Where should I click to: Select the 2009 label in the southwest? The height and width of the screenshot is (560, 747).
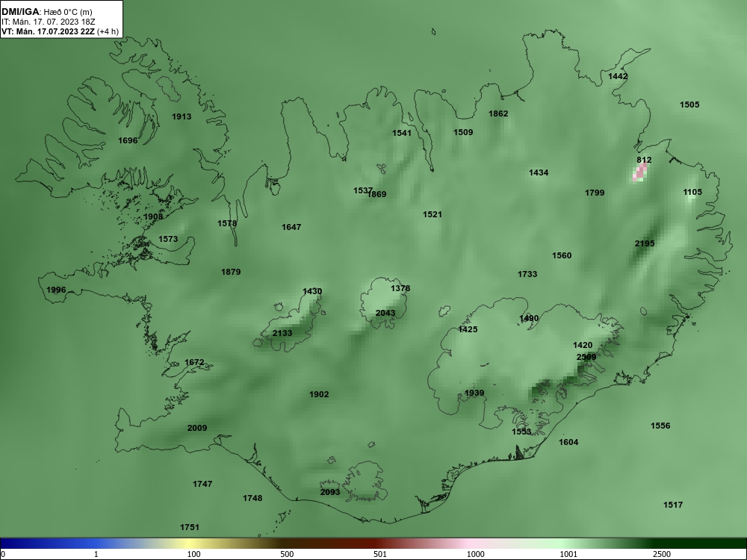(196, 429)
